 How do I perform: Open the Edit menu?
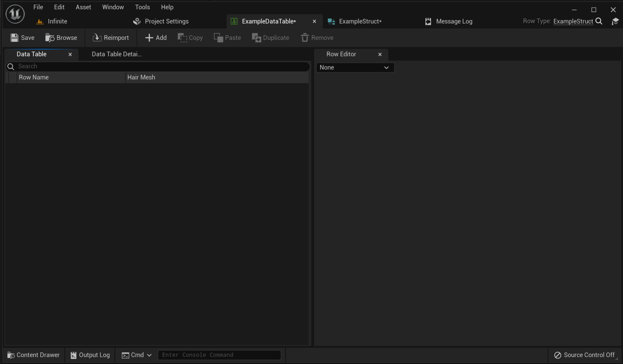[59, 7]
